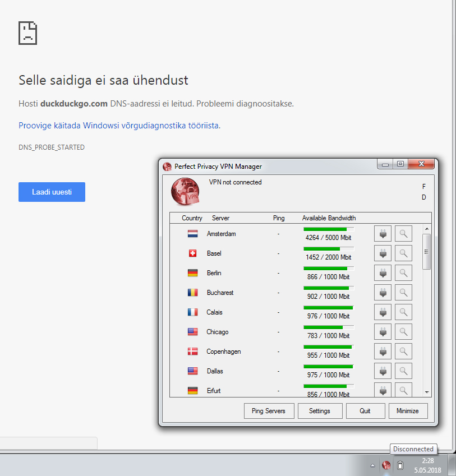
Task: Connect to the Copenhagen server via plug icon
Action: [x=383, y=352]
